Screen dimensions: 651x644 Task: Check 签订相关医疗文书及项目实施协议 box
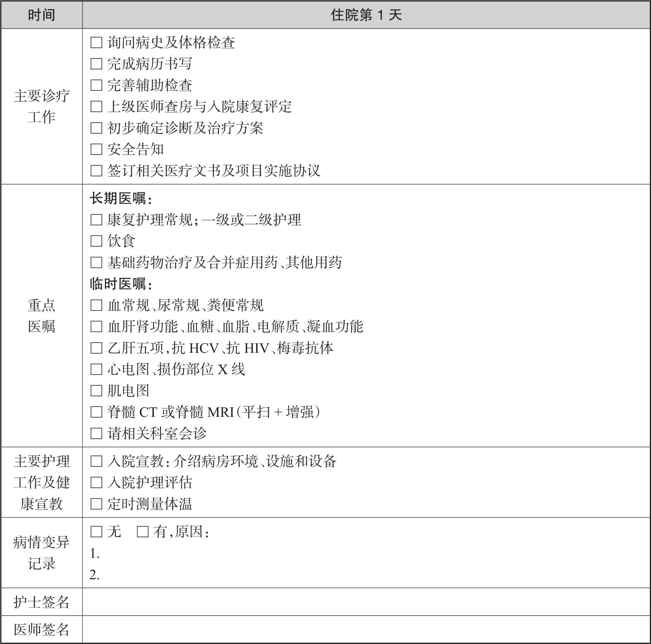(x=97, y=171)
